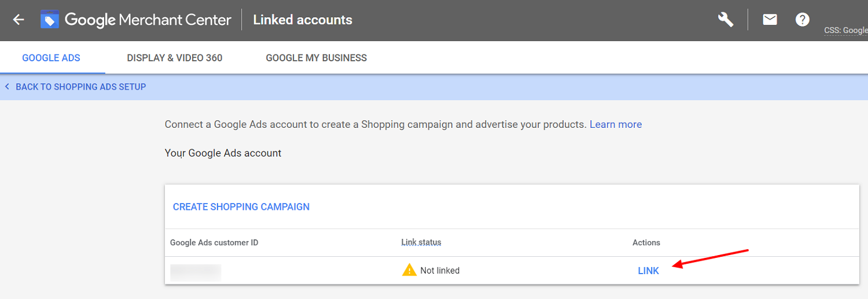Click the Link status column header
This screenshot has width=868, height=299.
pyautogui.click(x=421, y=242)
